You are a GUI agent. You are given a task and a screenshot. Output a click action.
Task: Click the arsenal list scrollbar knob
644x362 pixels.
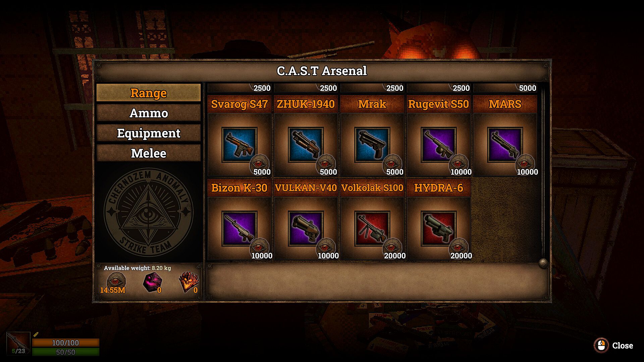[543, 263]
